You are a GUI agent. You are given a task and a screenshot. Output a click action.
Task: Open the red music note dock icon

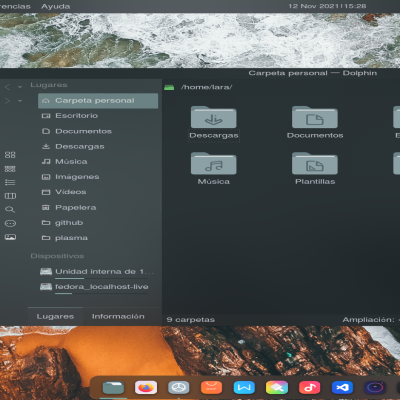pos(310,388)
